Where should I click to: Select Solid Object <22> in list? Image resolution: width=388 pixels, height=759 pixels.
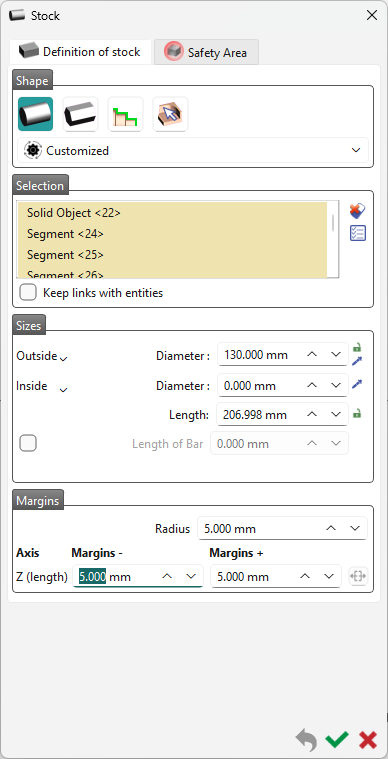172,213
